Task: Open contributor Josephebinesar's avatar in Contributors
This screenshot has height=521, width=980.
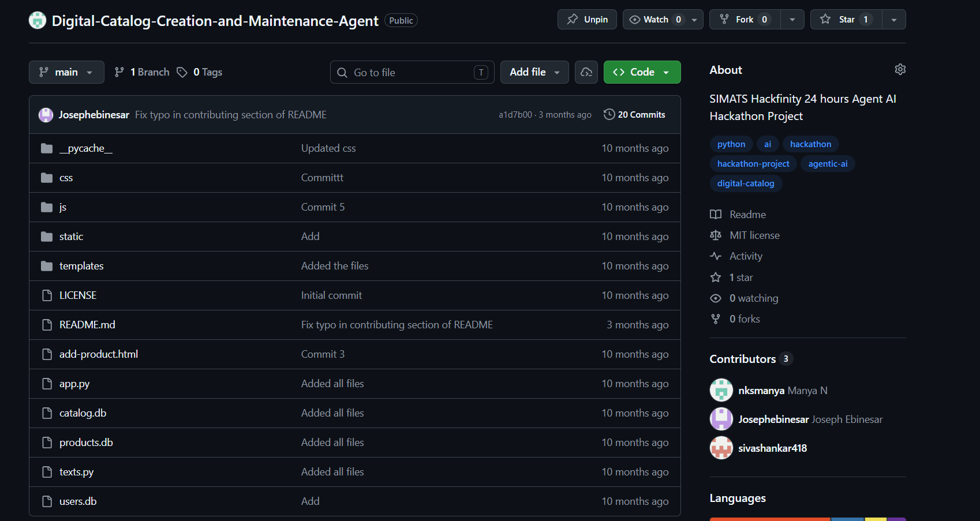Action: click(721, 419)
